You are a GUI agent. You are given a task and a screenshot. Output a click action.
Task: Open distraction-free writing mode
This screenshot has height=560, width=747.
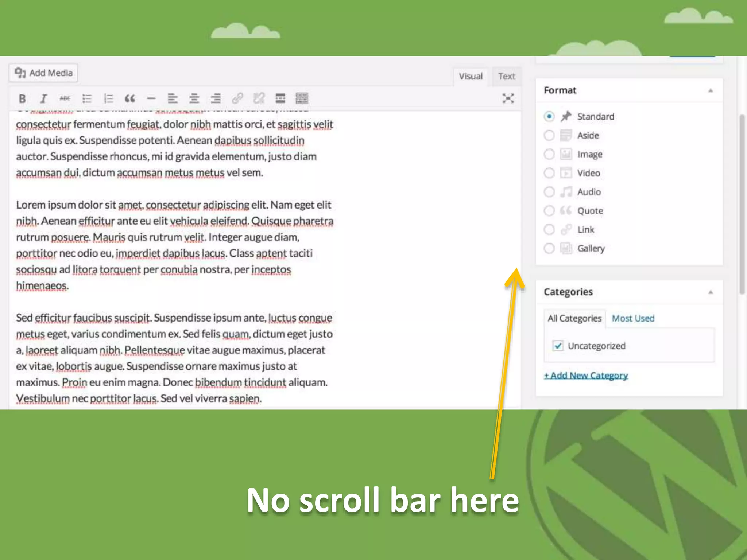508,98
